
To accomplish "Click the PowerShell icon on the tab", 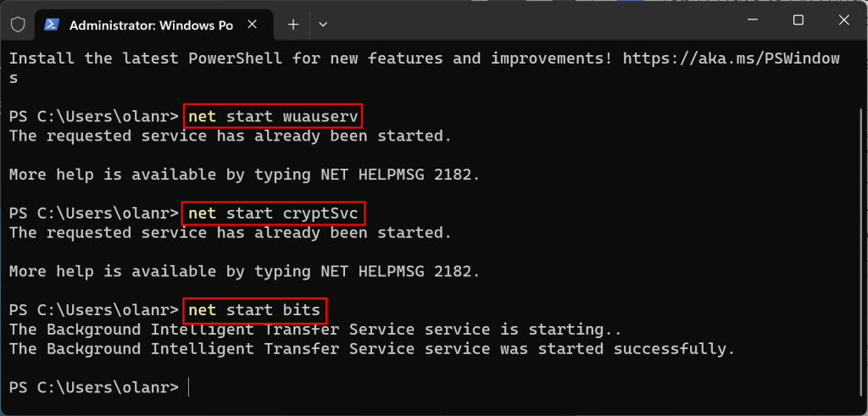I will pyautogui.click(x=51, y=25).
